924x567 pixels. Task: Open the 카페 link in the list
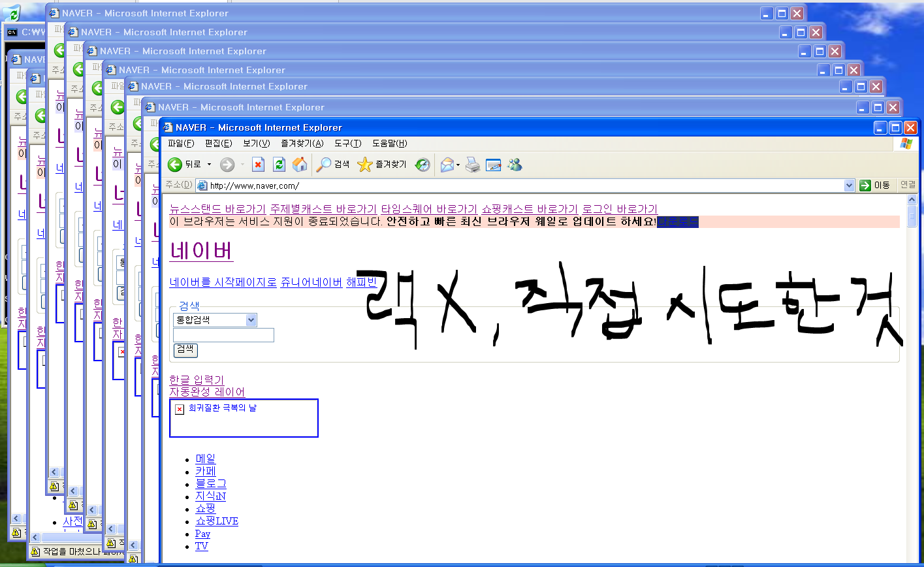click(x=205, y=471)
